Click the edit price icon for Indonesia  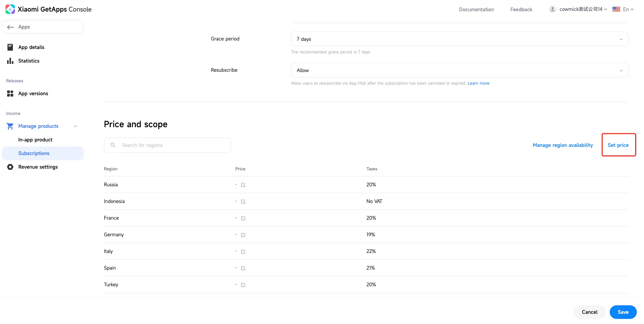pos(243,202)
